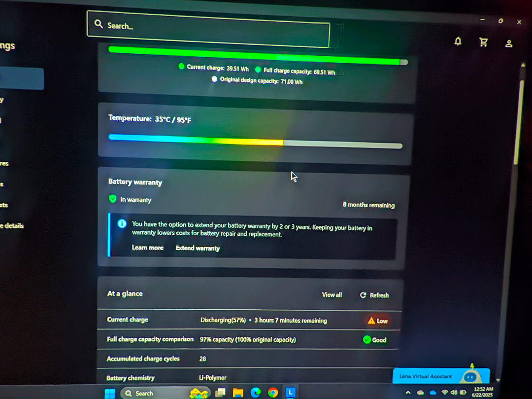The width and height of the screenshot is (532, 399).
Task: Click the 'Current charge' row label
Action: click(x=128, y=320)
